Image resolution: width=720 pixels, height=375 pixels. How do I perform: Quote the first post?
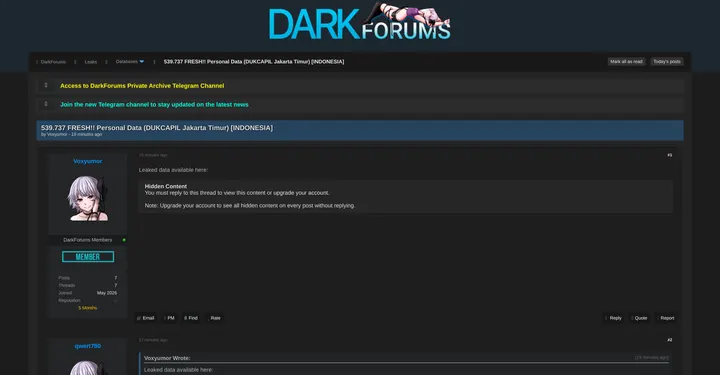(640, 318)
